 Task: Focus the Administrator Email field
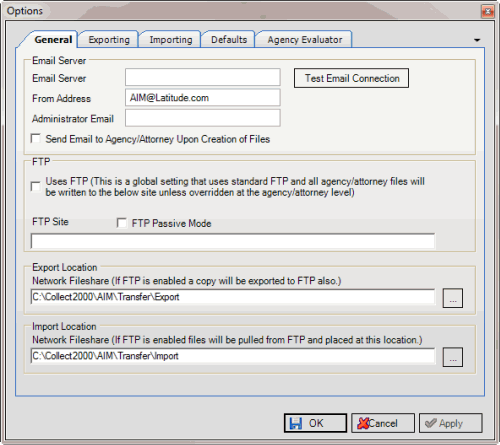click(203, 118)
